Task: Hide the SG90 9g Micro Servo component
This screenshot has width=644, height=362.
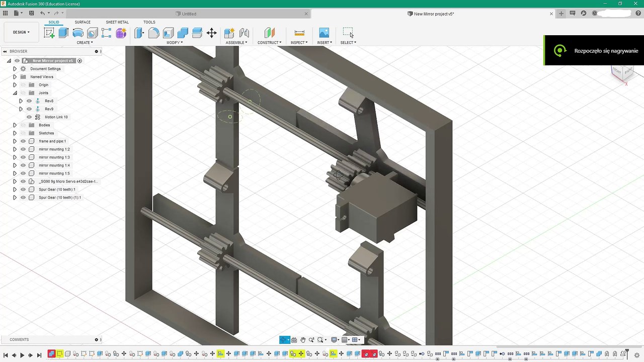Action: click(23, 182)
